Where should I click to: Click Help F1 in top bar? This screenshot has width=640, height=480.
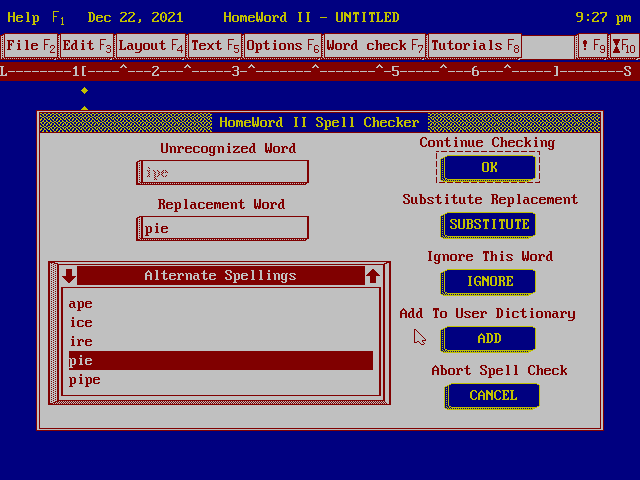click(36, 18)
